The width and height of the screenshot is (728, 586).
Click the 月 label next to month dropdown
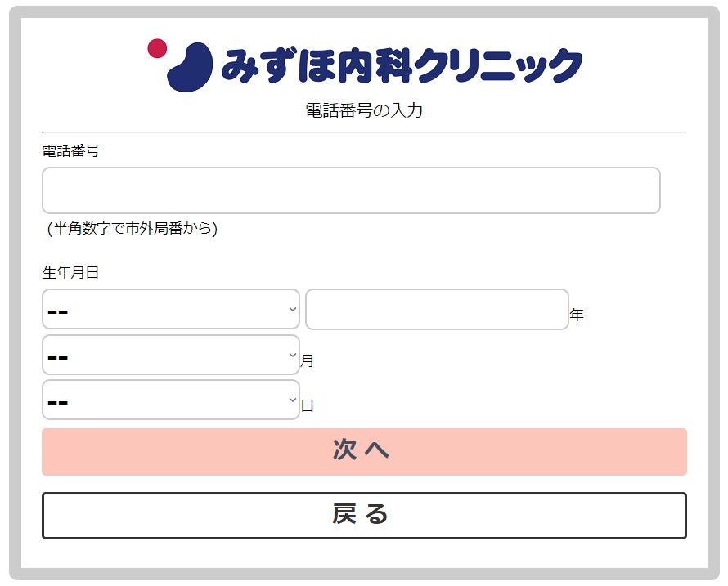tap(307, 360)
